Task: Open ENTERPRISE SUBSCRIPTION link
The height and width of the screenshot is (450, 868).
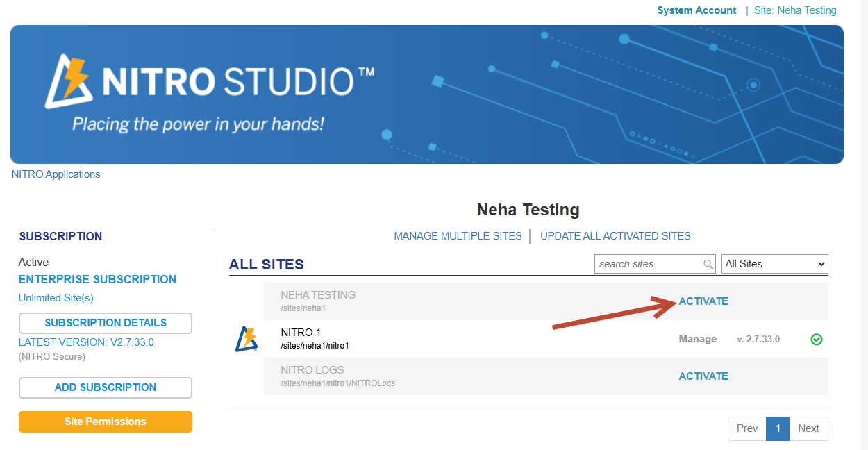Action: tap(97, 279)
